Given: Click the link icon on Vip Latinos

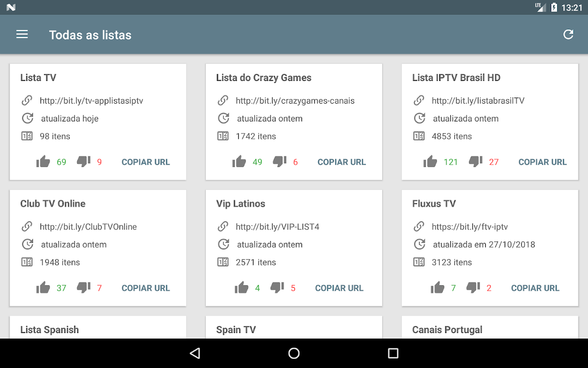Looking at the screenshot, I should (223, 226).
